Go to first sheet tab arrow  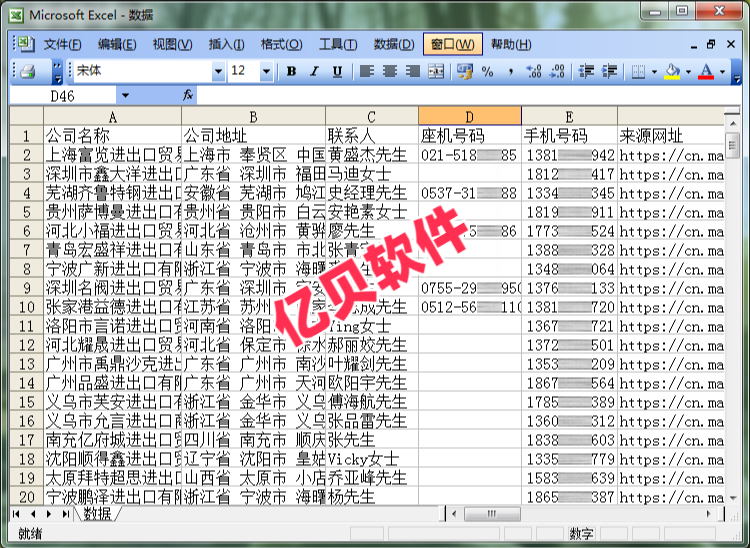coord(16,514)
